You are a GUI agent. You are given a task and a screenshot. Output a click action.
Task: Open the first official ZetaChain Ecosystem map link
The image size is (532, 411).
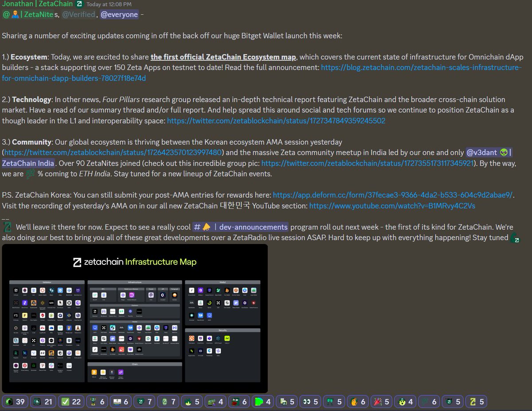click(223, 57)
